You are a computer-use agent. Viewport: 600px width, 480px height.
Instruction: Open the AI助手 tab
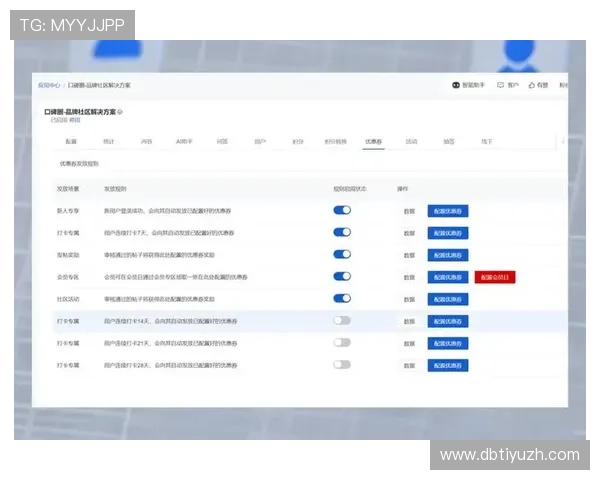click(184, 142)
